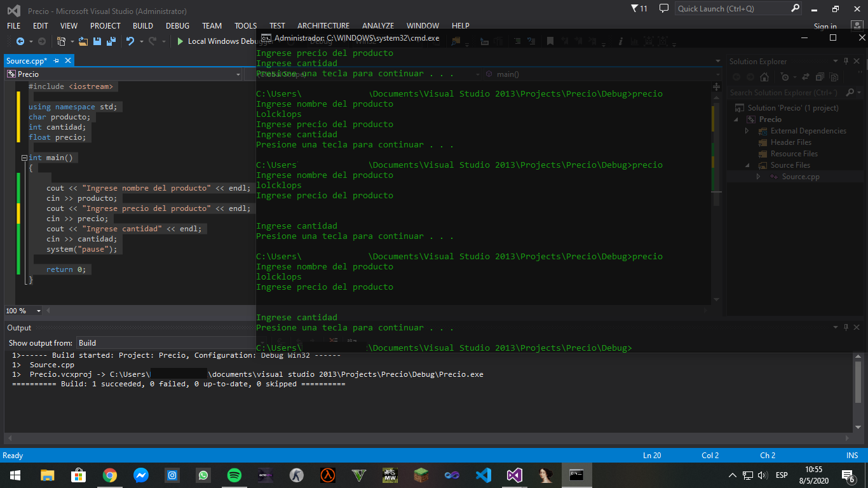The image size is (868, 488).
Task: Click Collapse All icon in Solution Explorer
Action: (818, 77)
